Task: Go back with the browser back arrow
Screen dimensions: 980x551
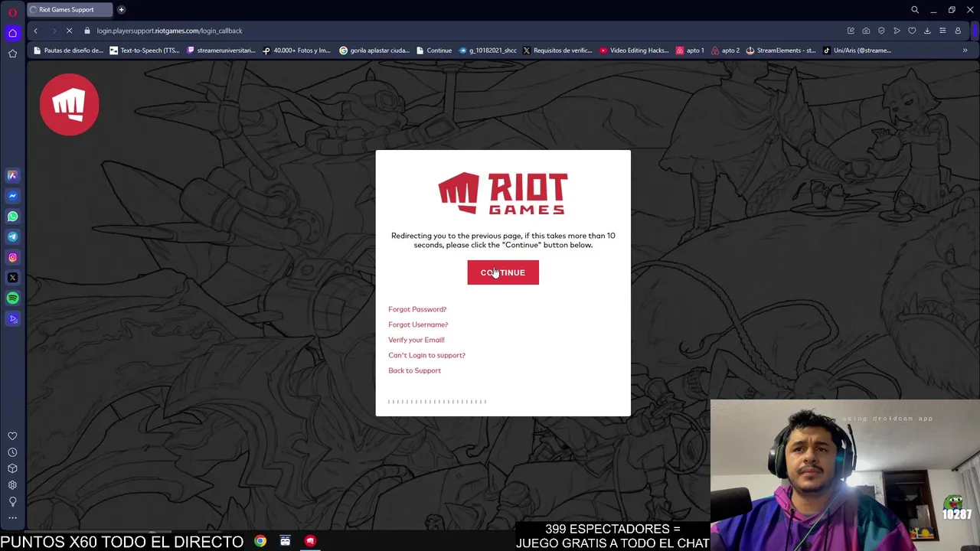Action: (x=35, y=31)
